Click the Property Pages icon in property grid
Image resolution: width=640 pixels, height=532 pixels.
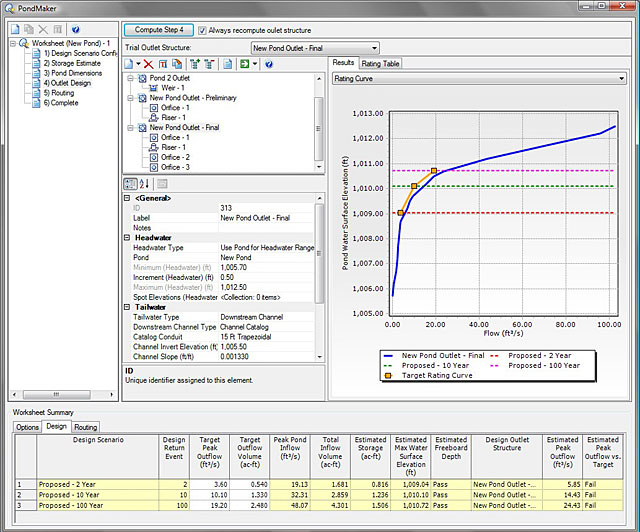pos(162,184)
